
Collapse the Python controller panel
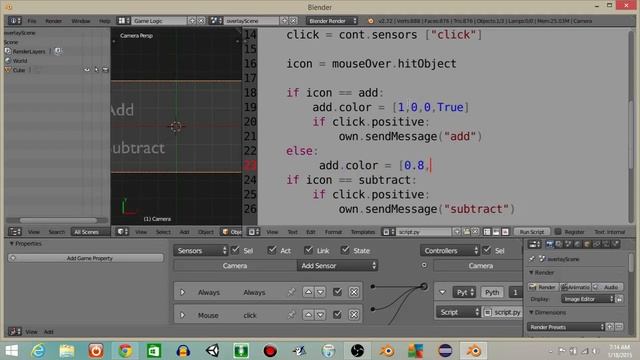click(x=442, y=292)
